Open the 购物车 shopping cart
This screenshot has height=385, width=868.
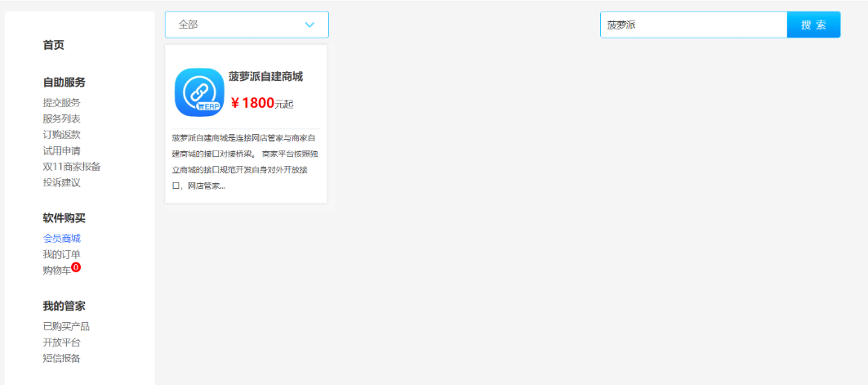[x=56, y=271]
